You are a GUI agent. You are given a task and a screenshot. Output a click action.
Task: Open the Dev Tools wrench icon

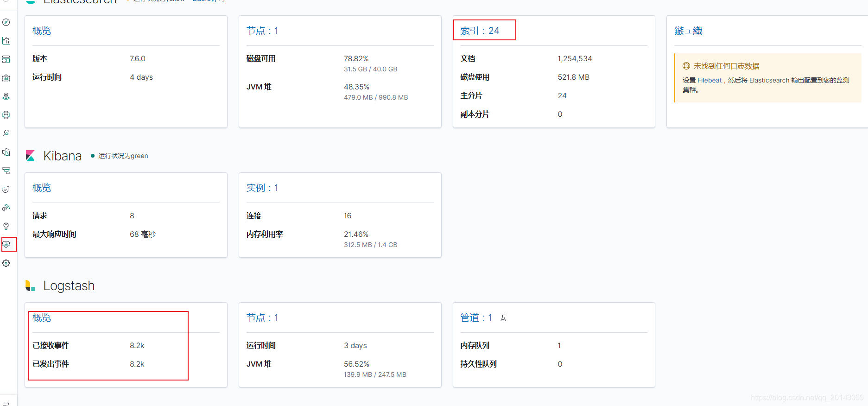pos(6,226)
